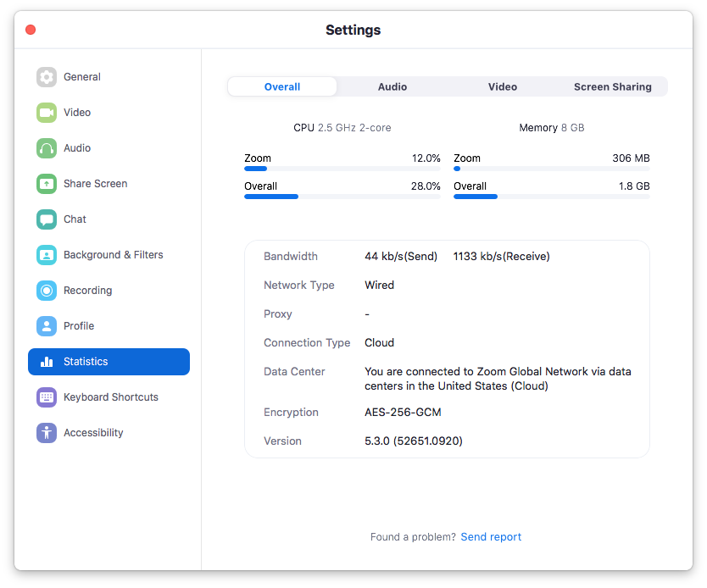The height and width of the screenshot is (588, 707).
Task: Click the Zoom CPU usage bar
Action: pyautogui.click(x=342, y=169)
